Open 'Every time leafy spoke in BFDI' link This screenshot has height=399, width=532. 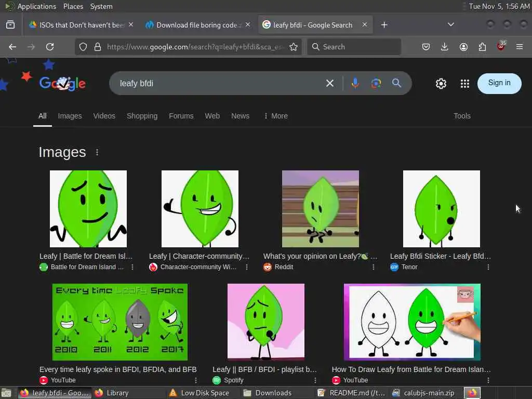coord(118,369)
